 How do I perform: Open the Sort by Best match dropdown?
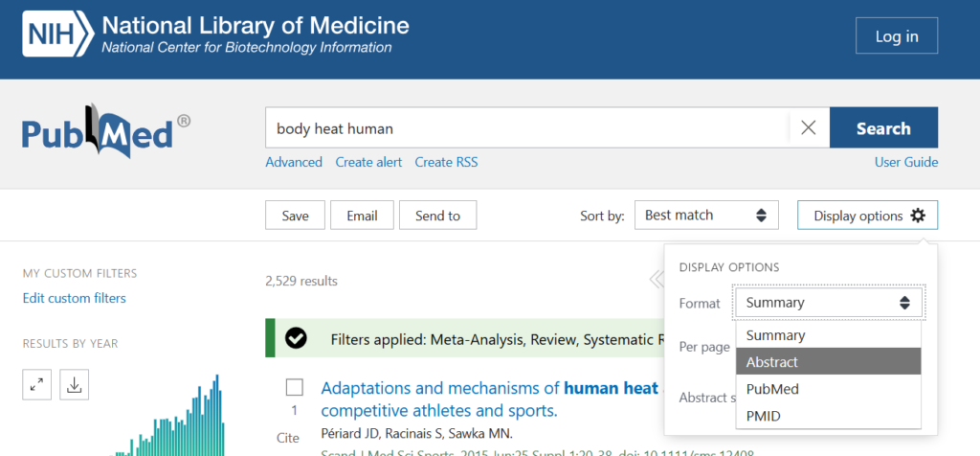point(706,216)
